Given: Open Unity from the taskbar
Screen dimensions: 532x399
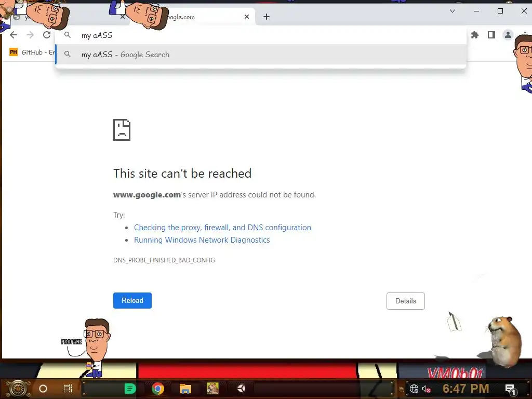Looking at the screenshot, I should [241, 389].
